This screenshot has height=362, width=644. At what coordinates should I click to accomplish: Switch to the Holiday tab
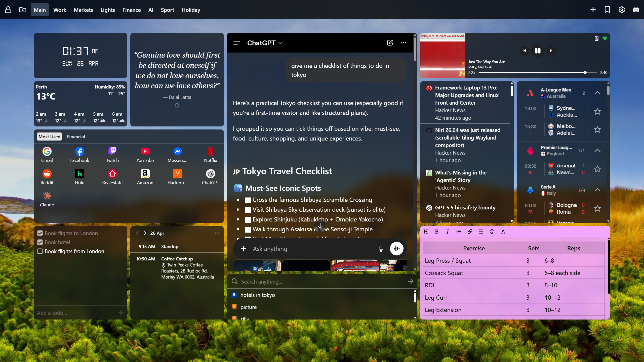[191, 10]
